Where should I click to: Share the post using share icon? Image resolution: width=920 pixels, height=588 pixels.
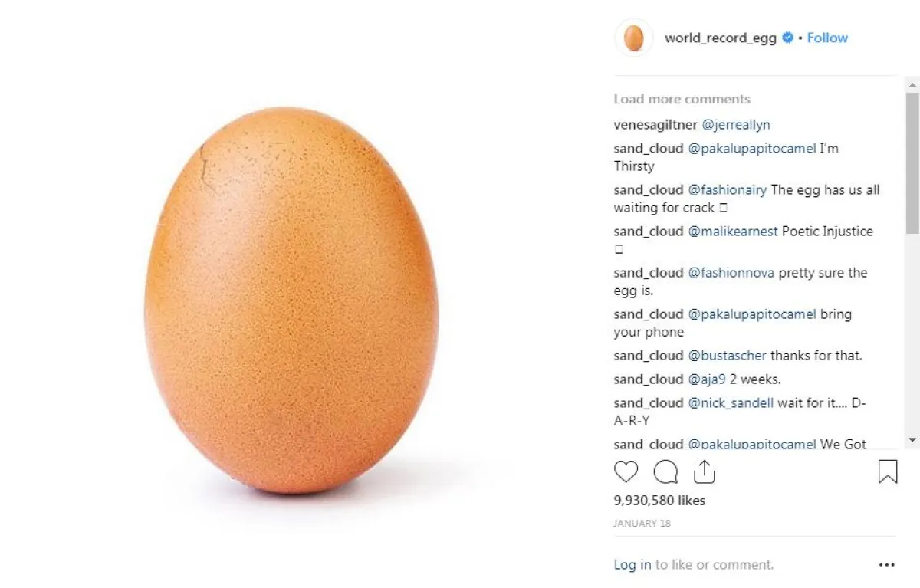coord(704,471)
